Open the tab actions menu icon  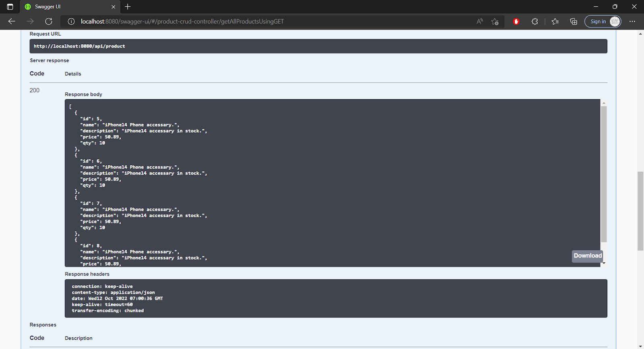click(x=10, y=7)
